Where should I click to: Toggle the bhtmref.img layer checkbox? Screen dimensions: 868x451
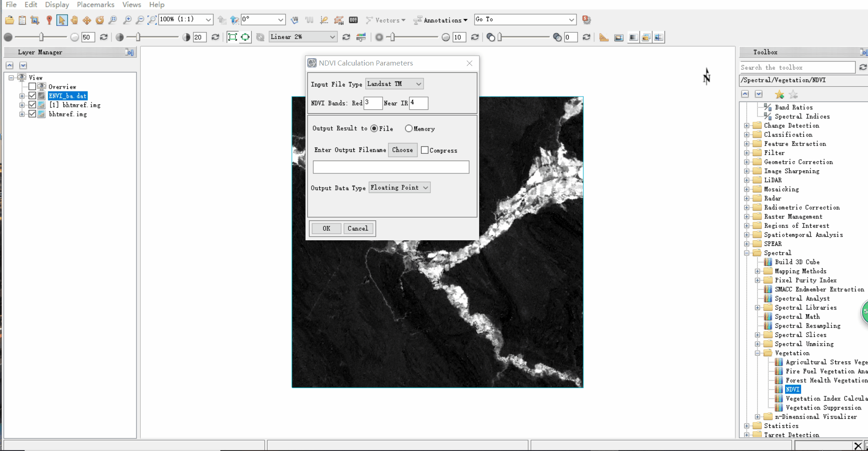pos(32,114)
